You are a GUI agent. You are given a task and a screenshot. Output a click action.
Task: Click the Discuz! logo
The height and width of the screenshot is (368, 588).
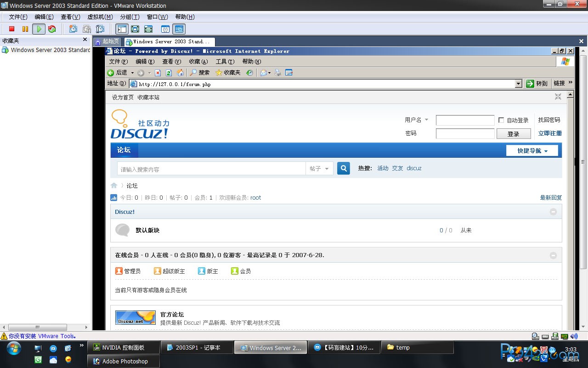tap(140, 125)
